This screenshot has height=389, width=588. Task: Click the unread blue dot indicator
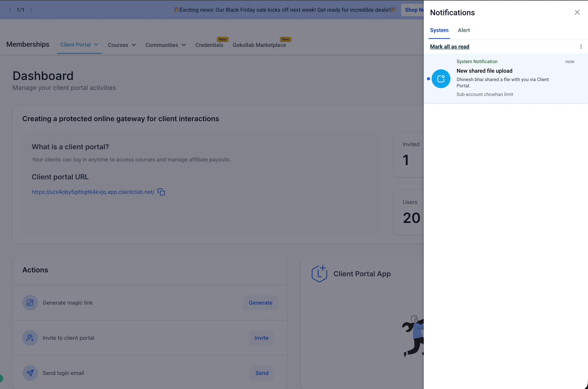428,79
